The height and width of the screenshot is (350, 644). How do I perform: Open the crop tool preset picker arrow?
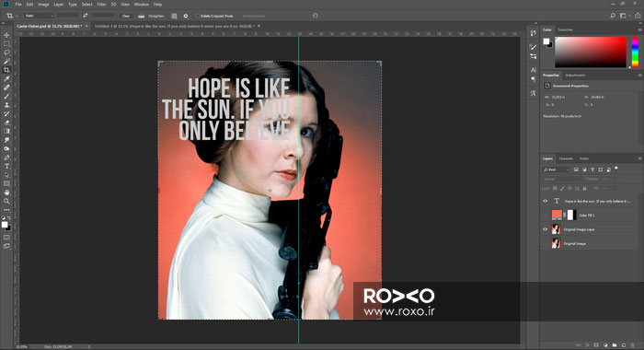pyautogui.click(x=17, y=16)
